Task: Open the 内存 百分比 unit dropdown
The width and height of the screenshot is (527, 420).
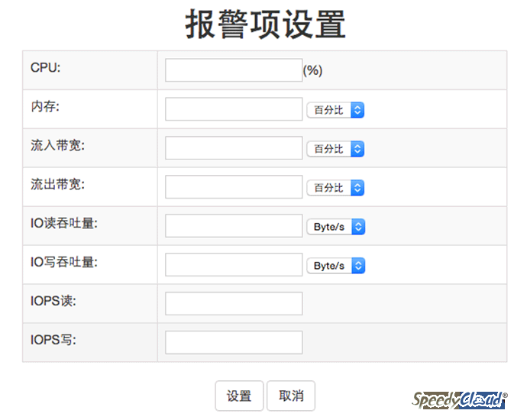Action: point(335,110)
